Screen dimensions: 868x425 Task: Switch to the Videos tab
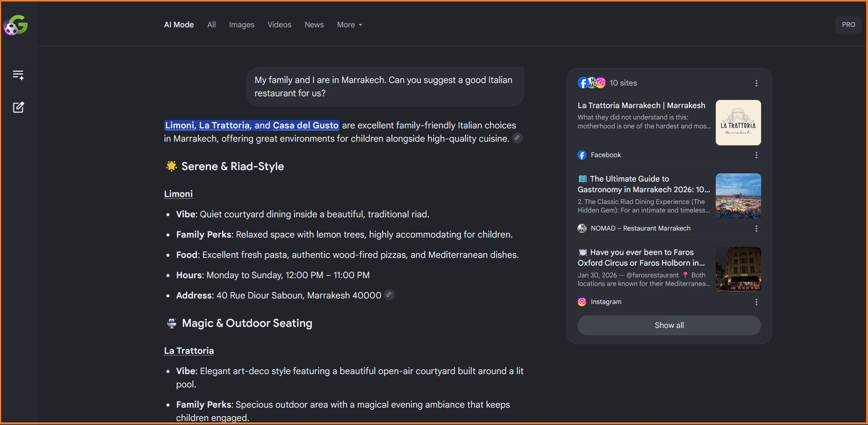pos(279,25)
